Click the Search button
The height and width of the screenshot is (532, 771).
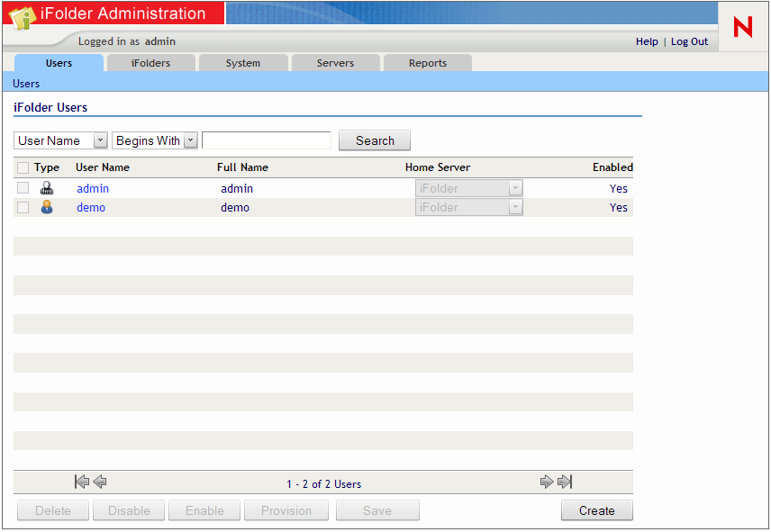pos(375,140)
